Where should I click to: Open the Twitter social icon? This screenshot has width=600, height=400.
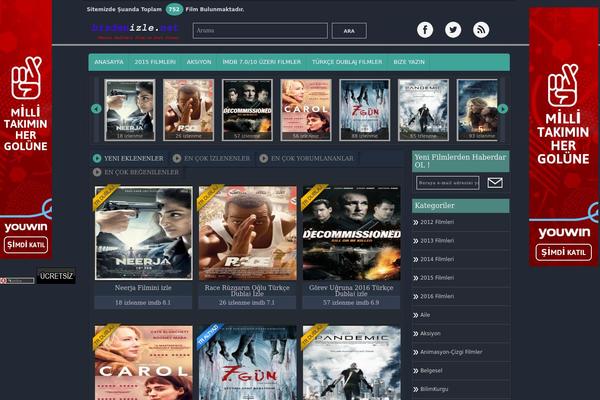click(453, 30)
